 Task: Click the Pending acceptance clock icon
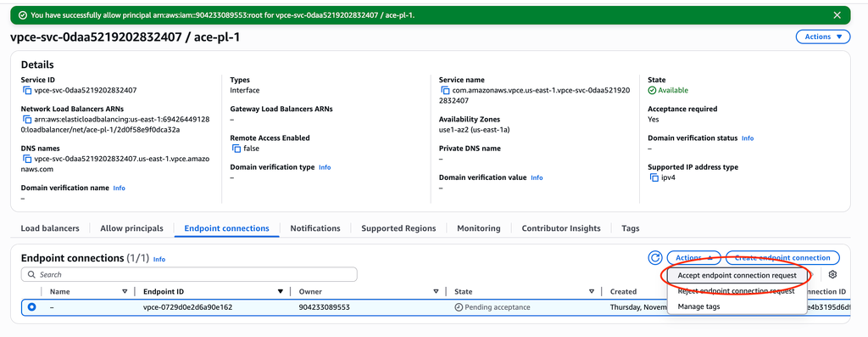[x=459, y=307]
